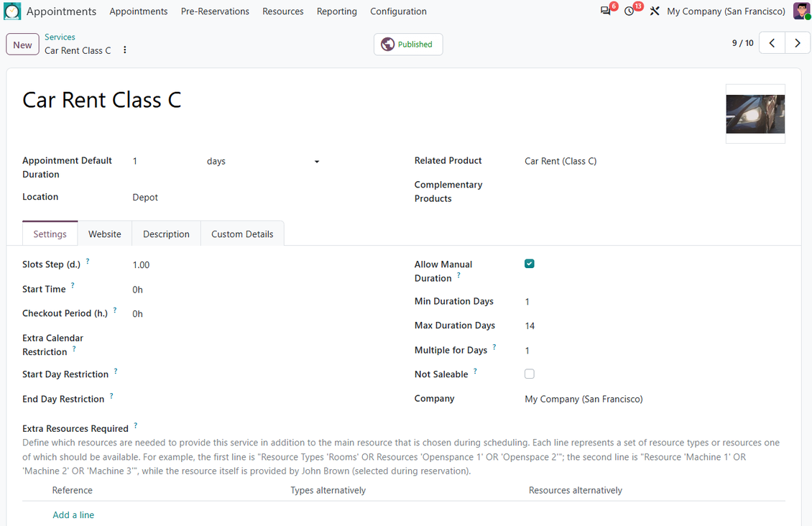Image resolution: width=812 pixels, height=526 pixels.
Task: Open the three-dot actions menu
Action: point(125,50)
